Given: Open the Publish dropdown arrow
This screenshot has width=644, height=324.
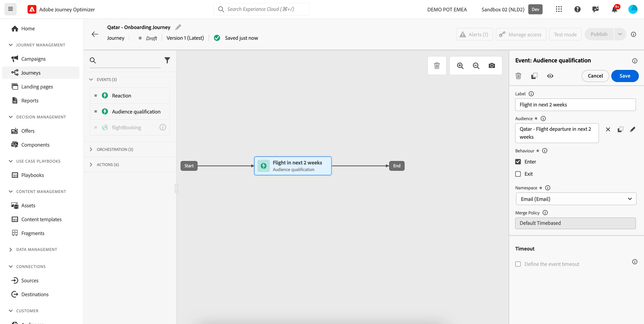Looking at the screenshot, I should 620,34.
